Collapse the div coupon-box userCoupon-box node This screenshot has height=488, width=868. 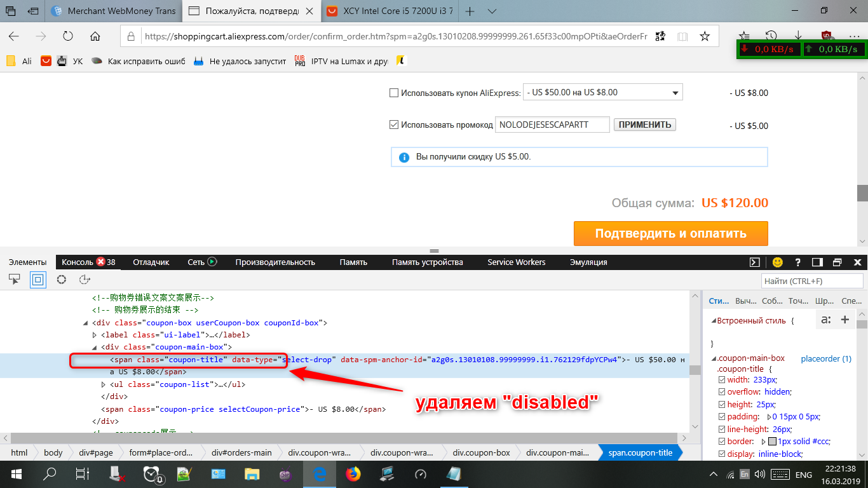pos(86,323)
